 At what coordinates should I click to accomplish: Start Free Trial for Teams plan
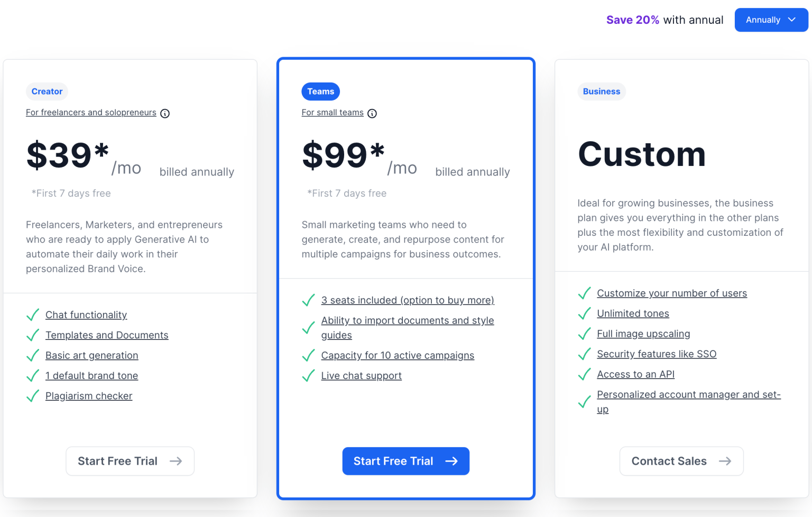click(405, 461)
